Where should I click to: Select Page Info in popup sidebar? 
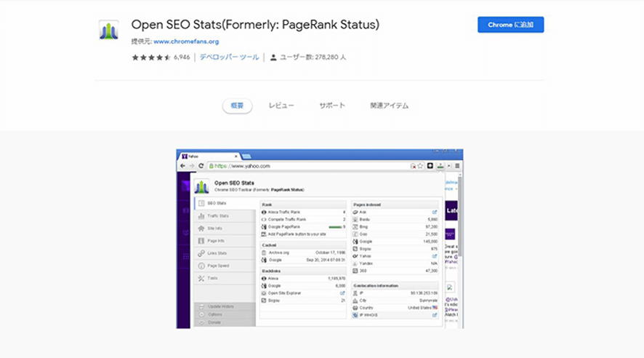pos(225,241)
